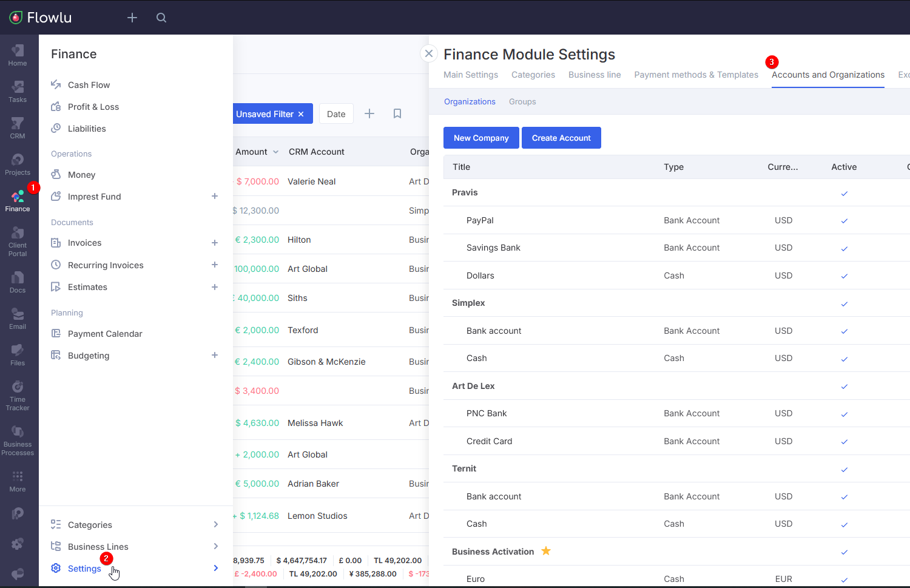Close the Finance Module Settings panel
The image size is (910, 588).
(x=429, y=53)
